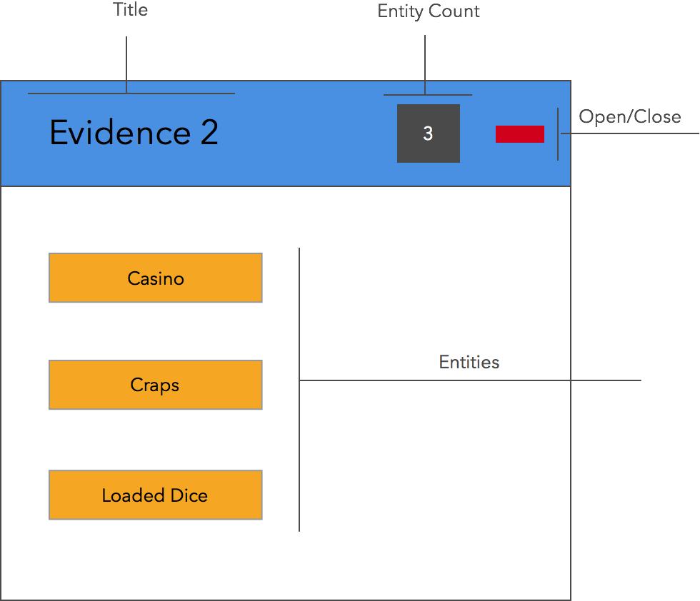
Task: Select the Casino entity
Action: click(156, 278)
